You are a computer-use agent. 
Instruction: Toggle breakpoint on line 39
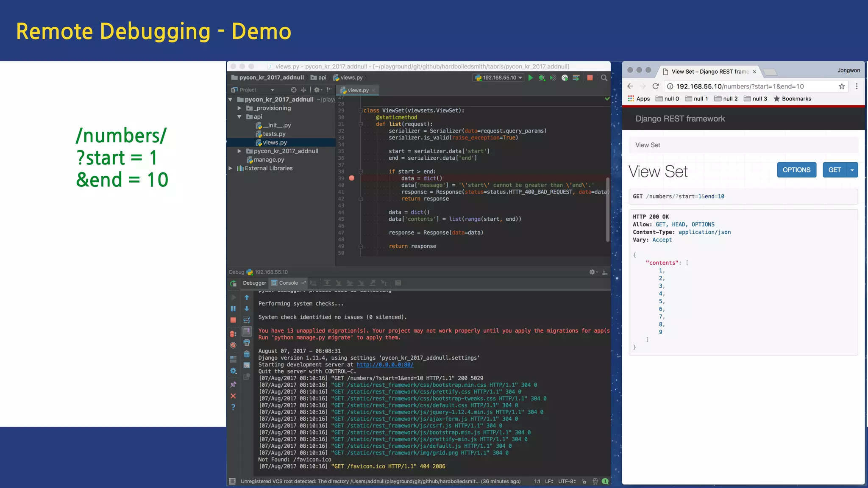pos(351,178)
